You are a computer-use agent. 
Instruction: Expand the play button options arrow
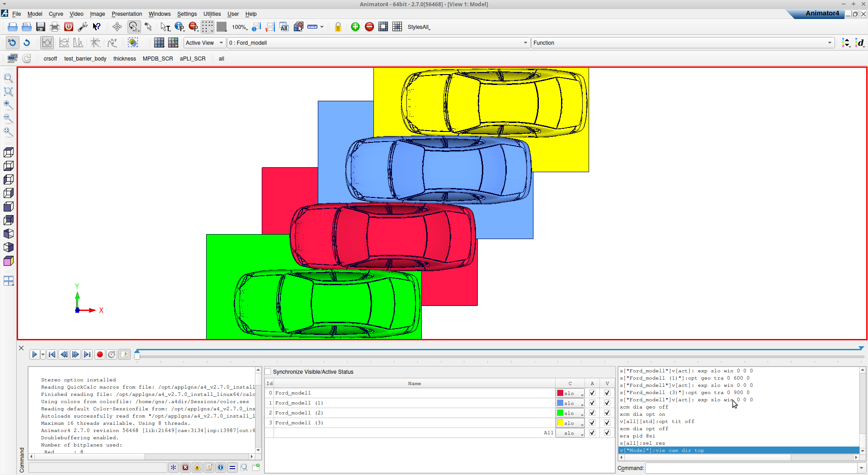coord(43,354)
